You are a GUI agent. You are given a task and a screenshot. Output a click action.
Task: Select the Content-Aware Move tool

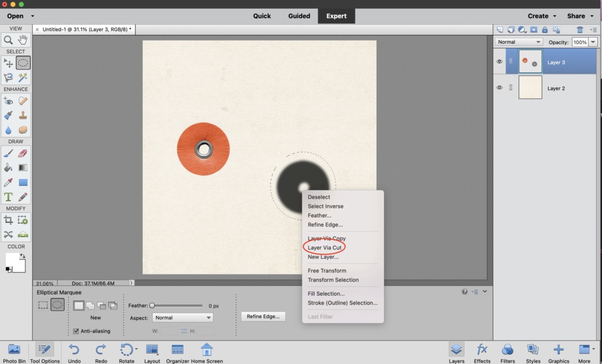[x=8, y=234]
